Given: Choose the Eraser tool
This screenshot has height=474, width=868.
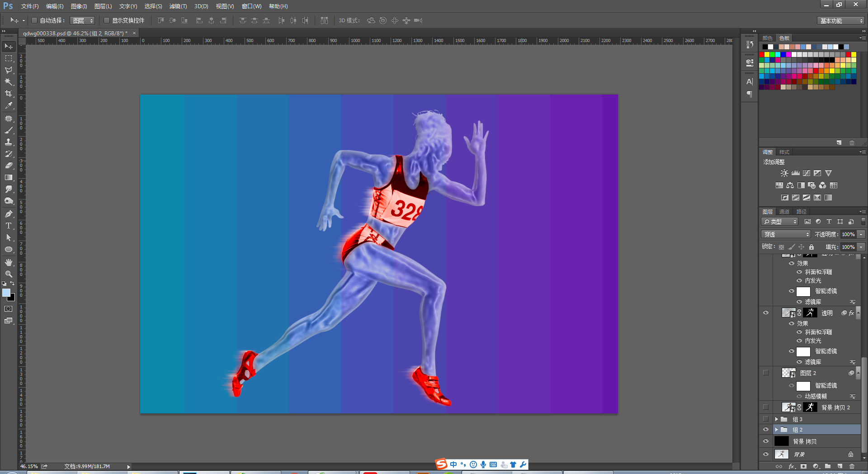Looking at the screenshot, I should [9, 166].
